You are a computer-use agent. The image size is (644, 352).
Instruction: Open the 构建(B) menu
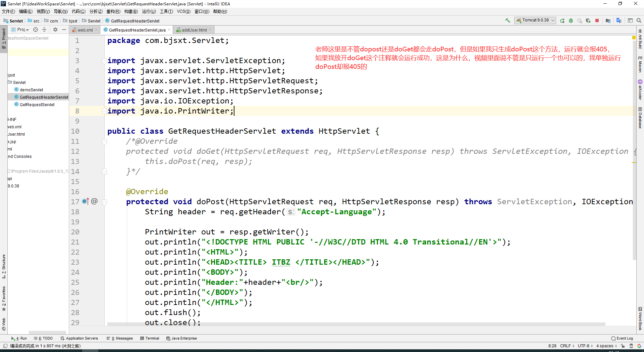tap(131, 11)
